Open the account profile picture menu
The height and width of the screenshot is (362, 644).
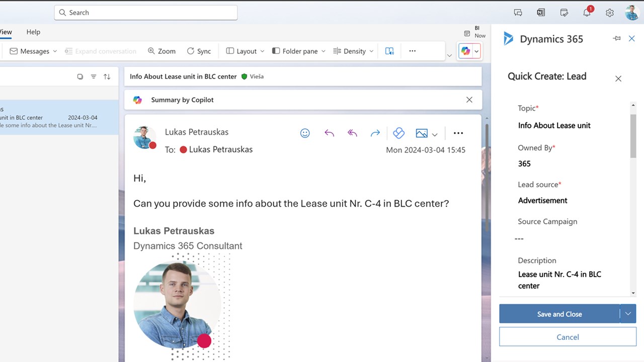(x=632, y=13)
